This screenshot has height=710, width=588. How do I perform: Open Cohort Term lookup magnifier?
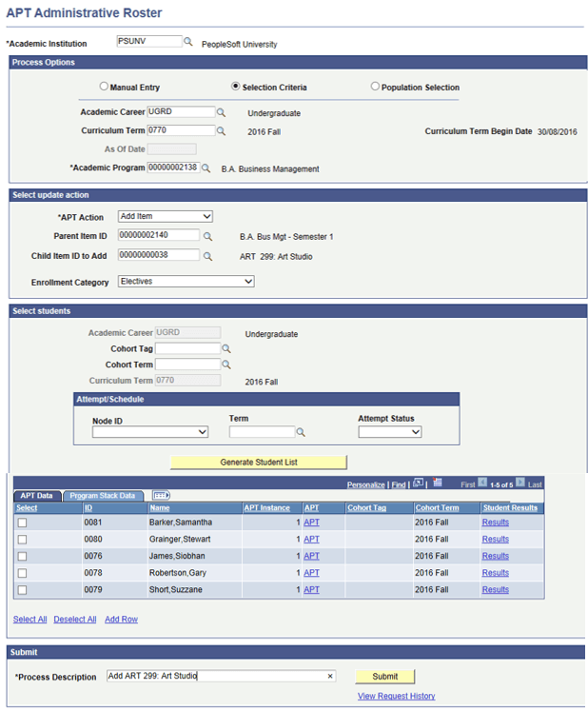click(226, 365)
